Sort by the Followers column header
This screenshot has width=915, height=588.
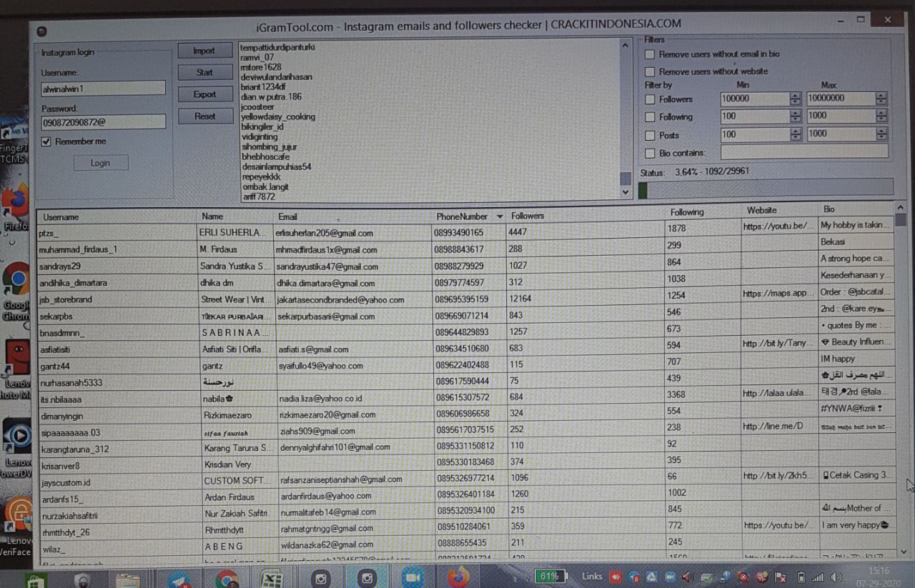coord(586,215)
